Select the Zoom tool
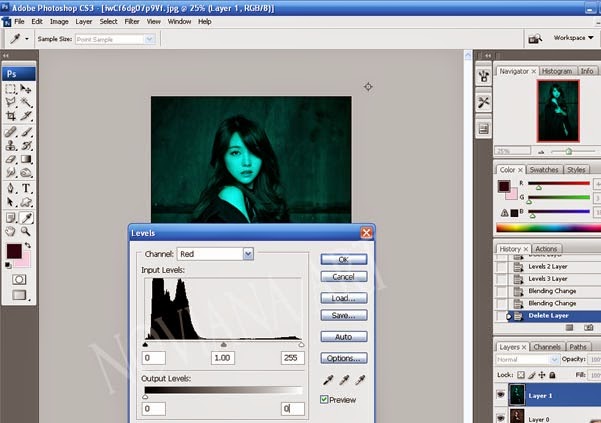The height and width of the screenshot is (423, 601). click(26, 231)
